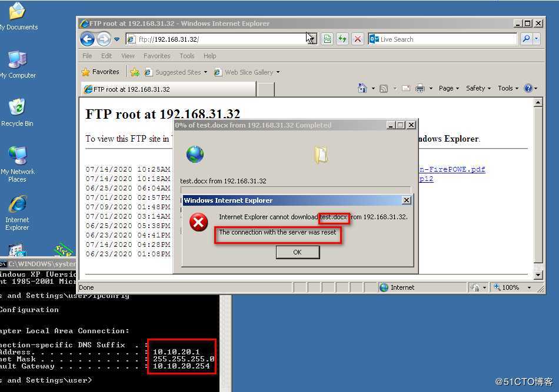The image size is (559, 392).
Task: Click the RSS Feeds icon
Action: [384, 88]
